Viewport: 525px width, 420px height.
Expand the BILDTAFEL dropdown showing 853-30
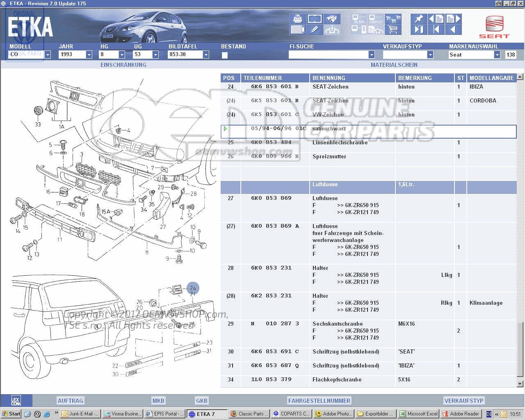pyautogui.click(x=206, y=55)
